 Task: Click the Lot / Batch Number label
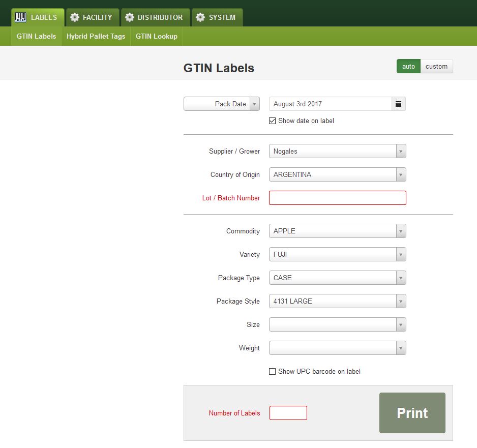[231, 198]
